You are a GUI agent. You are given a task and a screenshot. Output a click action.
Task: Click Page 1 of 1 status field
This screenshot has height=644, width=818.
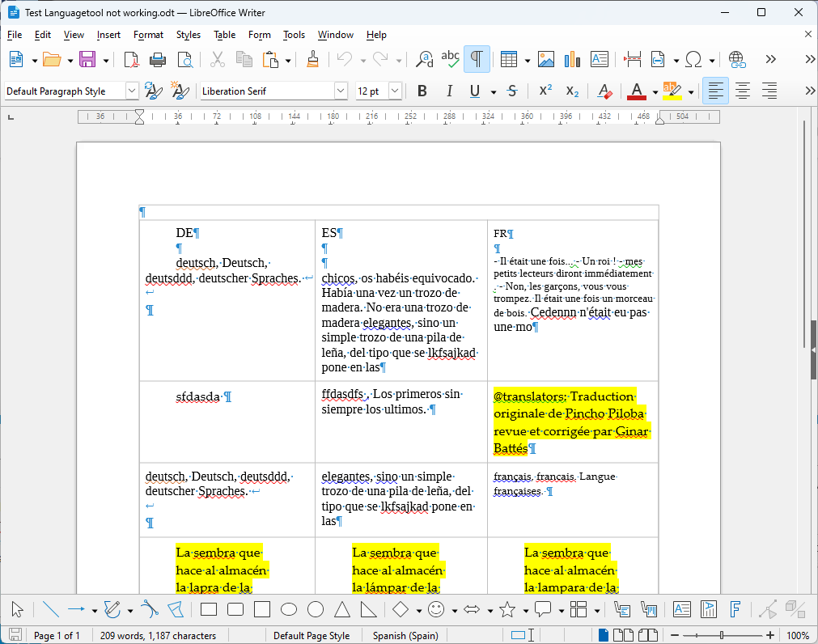coord(57,636)
